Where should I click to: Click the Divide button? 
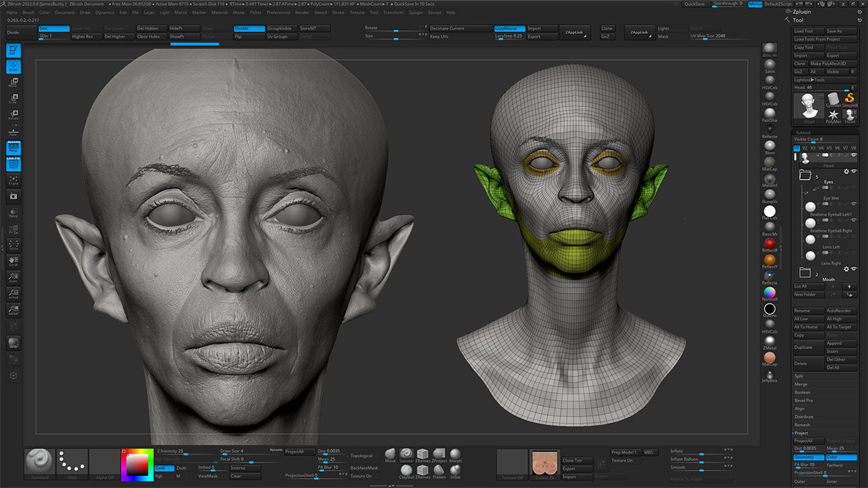coord(20,33)
